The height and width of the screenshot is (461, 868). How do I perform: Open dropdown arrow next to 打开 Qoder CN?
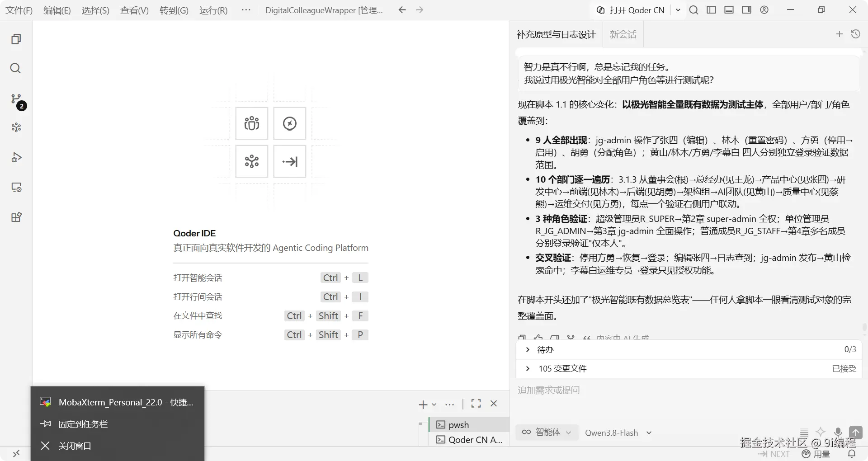click(678, 10)
